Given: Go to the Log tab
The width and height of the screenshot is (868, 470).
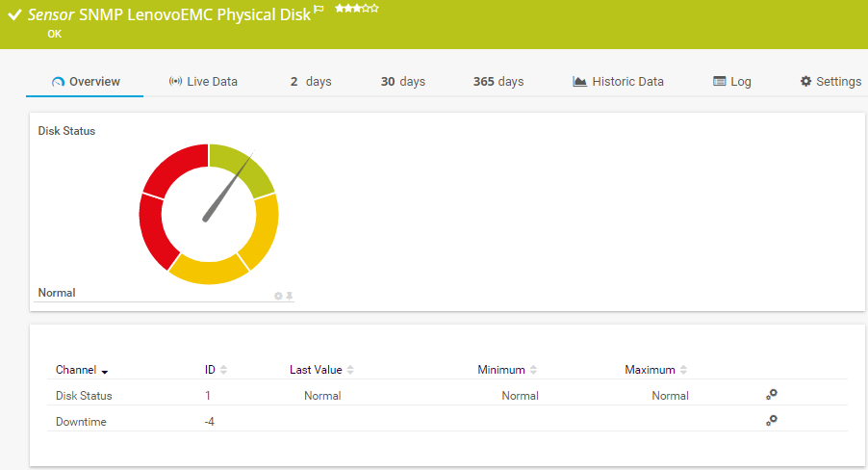Looking at the screenshot, I should (x=731, y=82).
